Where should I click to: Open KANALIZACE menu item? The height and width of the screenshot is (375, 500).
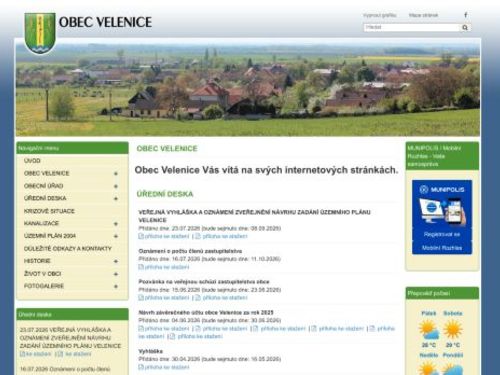[41, 223]
